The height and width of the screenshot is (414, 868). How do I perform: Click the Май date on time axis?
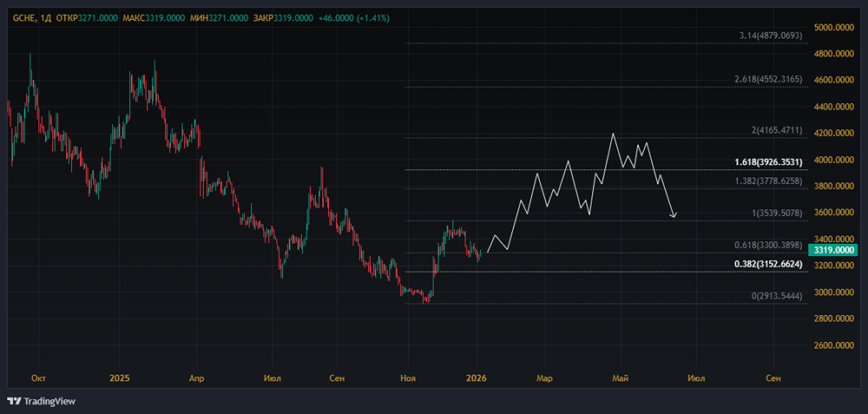pos(621,378)
